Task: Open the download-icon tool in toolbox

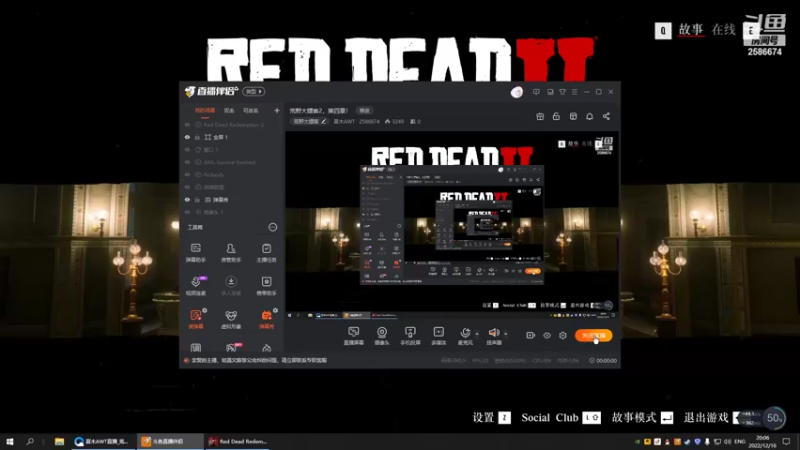Action: [x=231, y=286]
